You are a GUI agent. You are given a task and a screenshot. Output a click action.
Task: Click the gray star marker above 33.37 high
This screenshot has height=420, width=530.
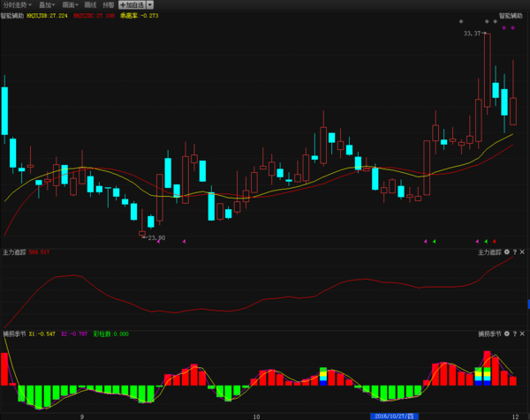485,21
